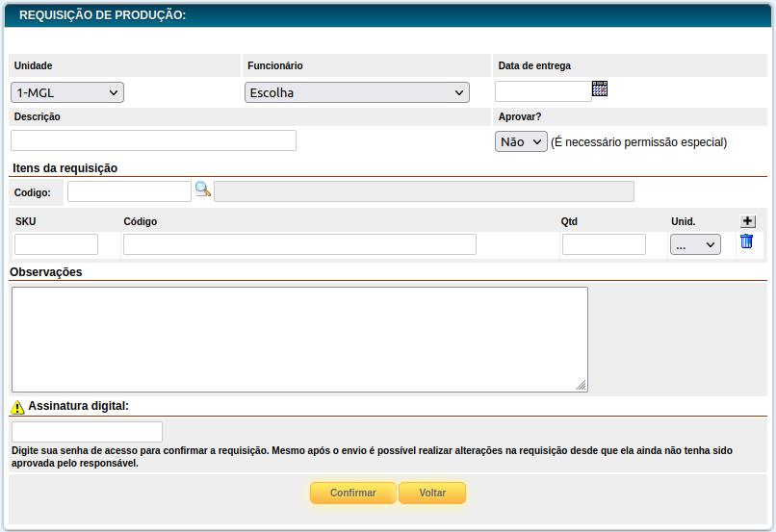Select the Unid. dropdown in item row
Viewport: 776px width, 532px height.
pos(695,244)
